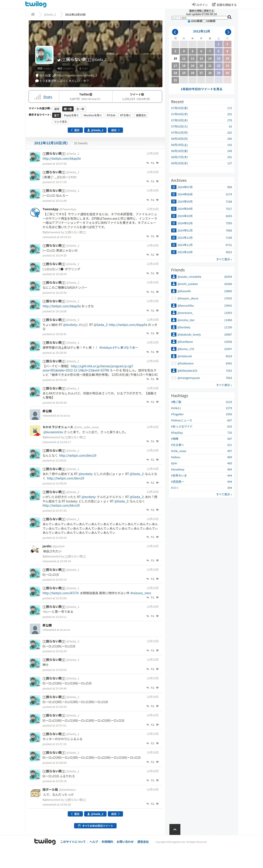This screenshot has height=868, width=263.
Task: Reply to the GAGAナンバー tweet
Action: click(148, 292)
